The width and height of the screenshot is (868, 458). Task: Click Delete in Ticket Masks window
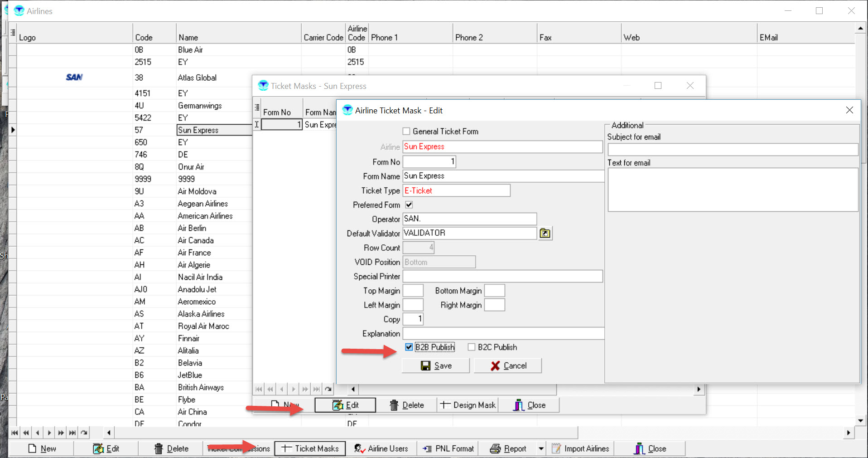coord(406,405)
